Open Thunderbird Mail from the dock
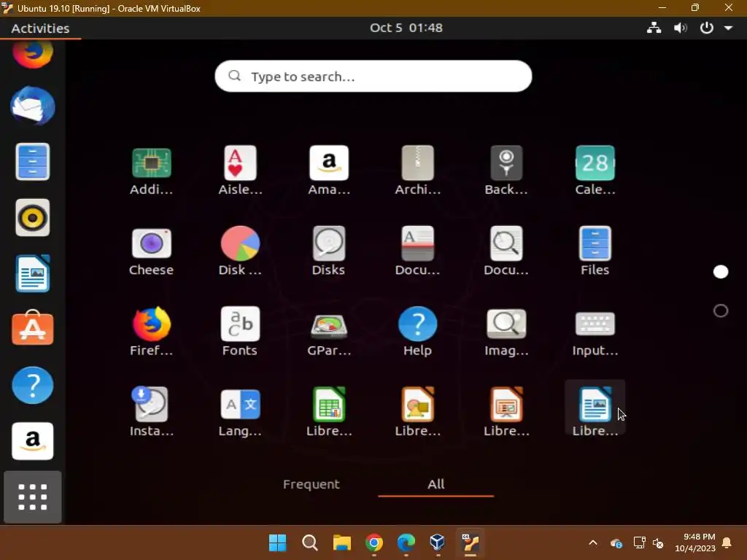The height and width of the screenshot is (560, 747). click(x=32, y=106)
